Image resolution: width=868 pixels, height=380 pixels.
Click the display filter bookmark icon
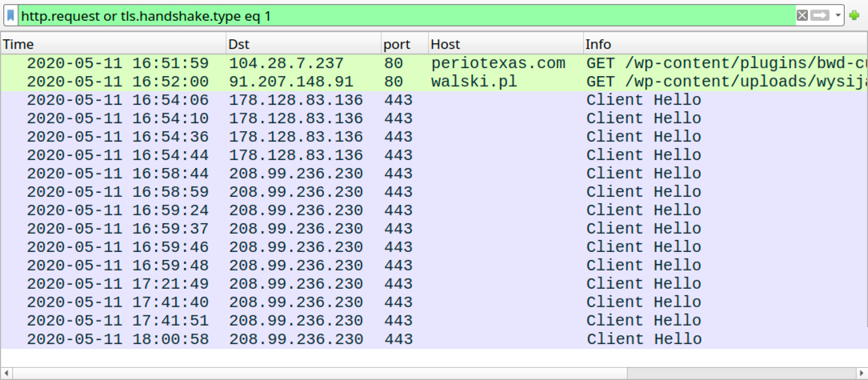tap(10, 15)
